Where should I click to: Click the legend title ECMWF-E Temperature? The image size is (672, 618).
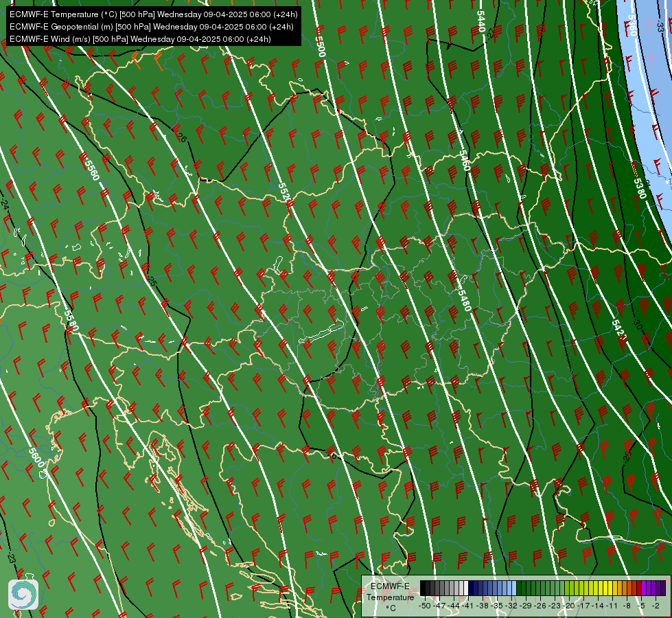coord(390,591)
